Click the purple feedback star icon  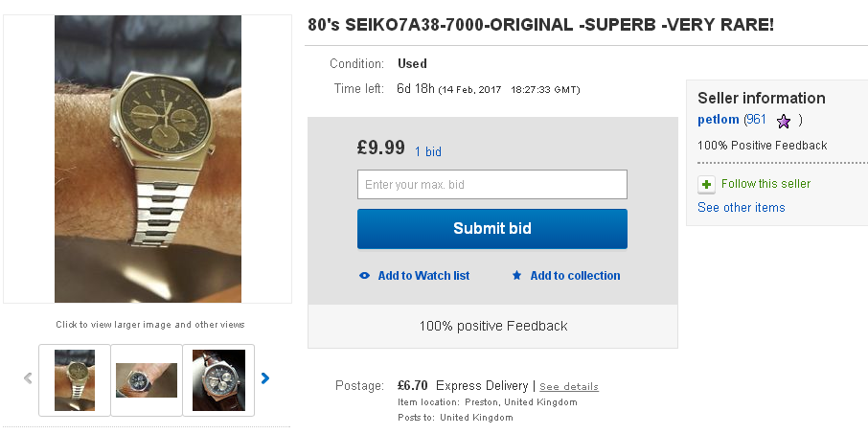tap(783, 121)
